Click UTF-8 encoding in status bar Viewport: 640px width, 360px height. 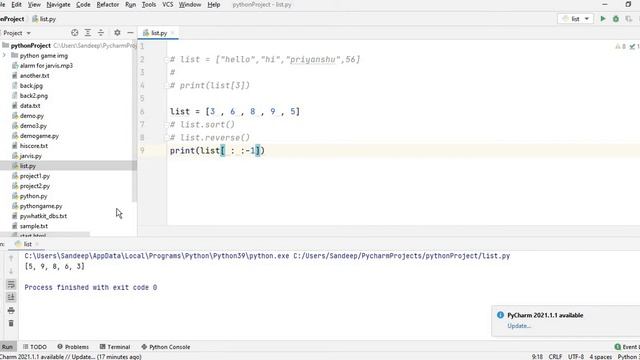click(x=576, y=357)
